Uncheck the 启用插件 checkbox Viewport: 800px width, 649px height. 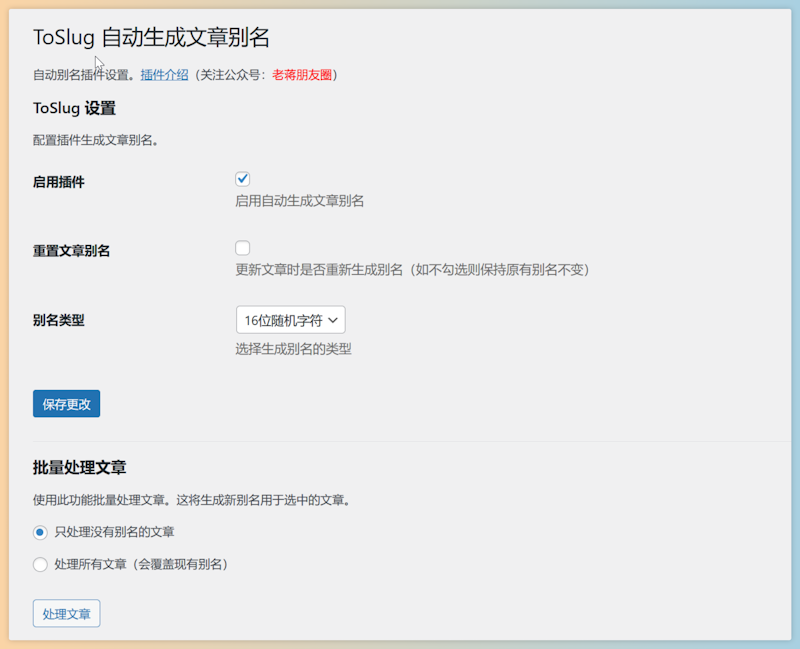(x=242, y=179)
